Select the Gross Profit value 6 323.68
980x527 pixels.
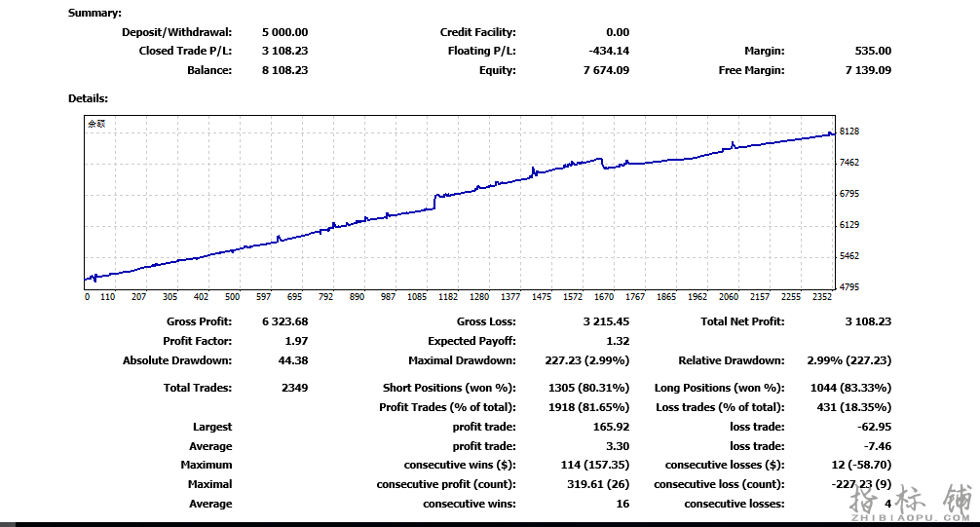[284, 321]
